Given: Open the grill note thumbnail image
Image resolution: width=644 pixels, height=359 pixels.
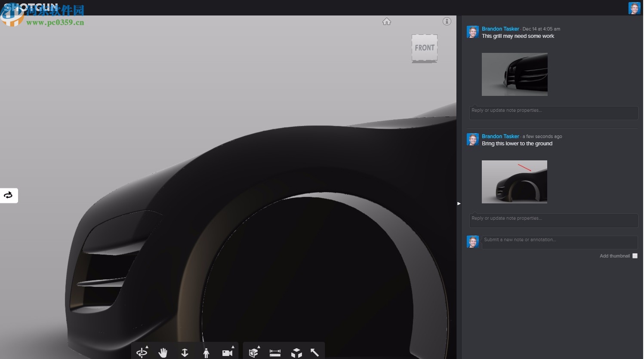Looking at the screenshot, I should [515, 74].
